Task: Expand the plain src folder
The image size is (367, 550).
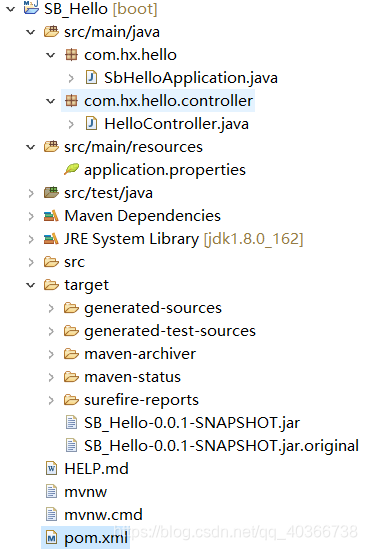Action: (31, 262)
